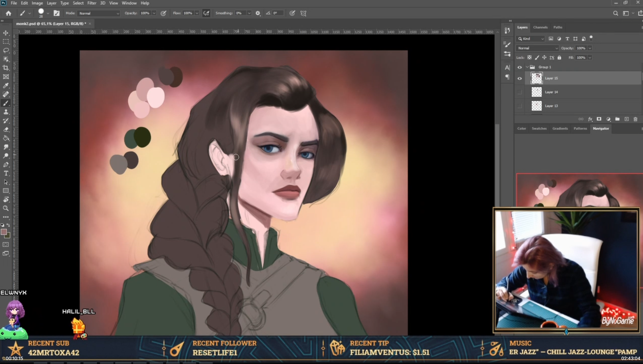Open the History panel icon
Image resolution: width=643 pixels, height=364 pixels.
pyautogui.click(x=507, y=30)
